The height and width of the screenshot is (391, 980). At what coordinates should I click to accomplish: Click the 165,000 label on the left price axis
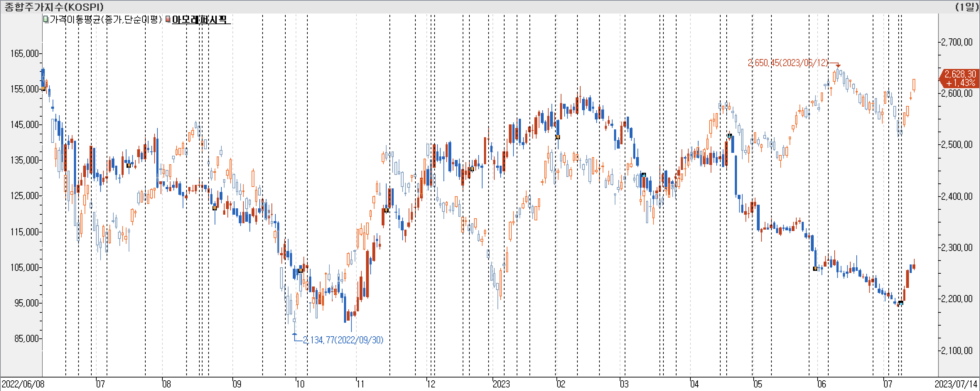point(25,53)
